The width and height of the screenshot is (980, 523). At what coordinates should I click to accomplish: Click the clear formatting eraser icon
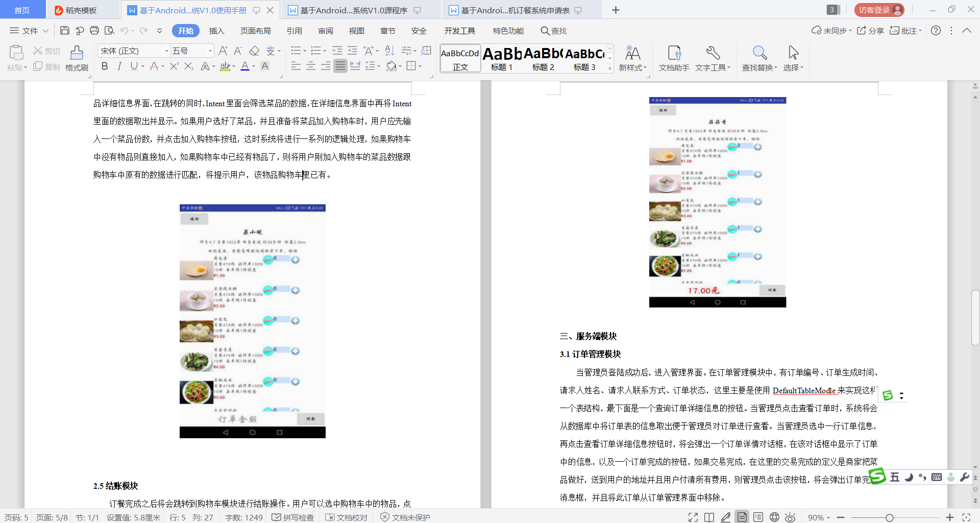pos(254,51)
